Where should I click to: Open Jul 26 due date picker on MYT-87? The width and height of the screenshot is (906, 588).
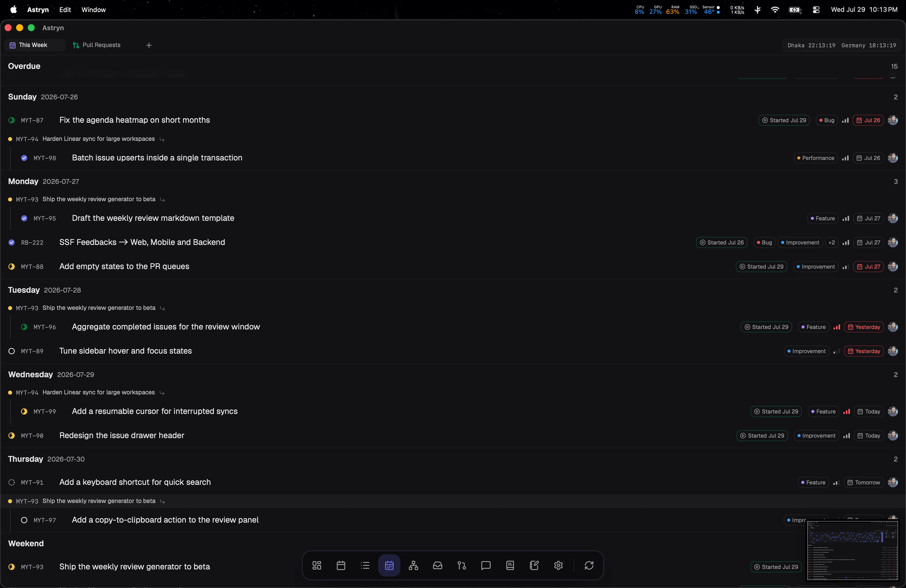click(x=868, y=120)
